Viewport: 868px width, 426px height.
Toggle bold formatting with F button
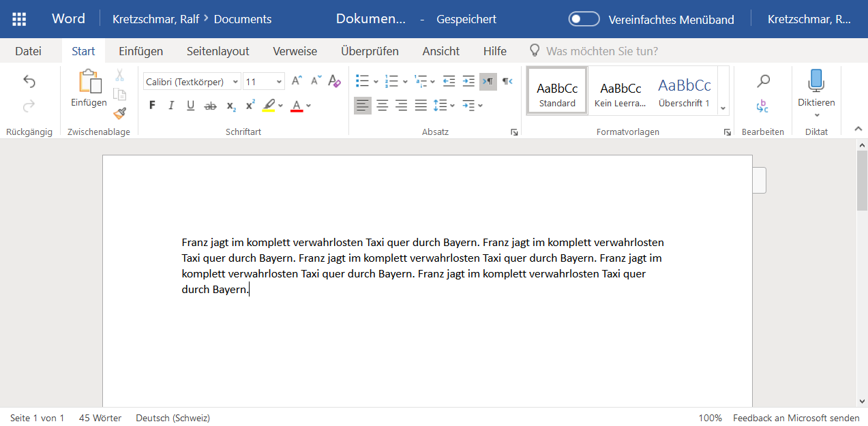pyautogui.click(x=152, y=106)
